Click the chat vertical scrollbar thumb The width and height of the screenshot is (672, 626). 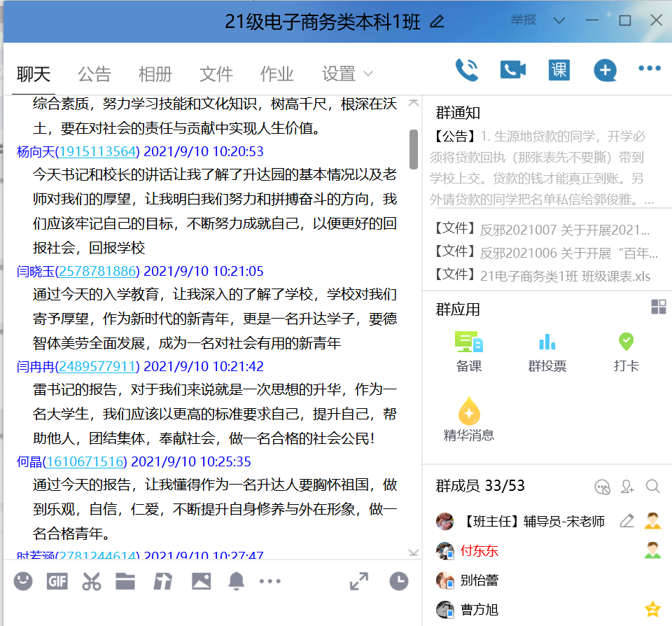coord(414,148)
